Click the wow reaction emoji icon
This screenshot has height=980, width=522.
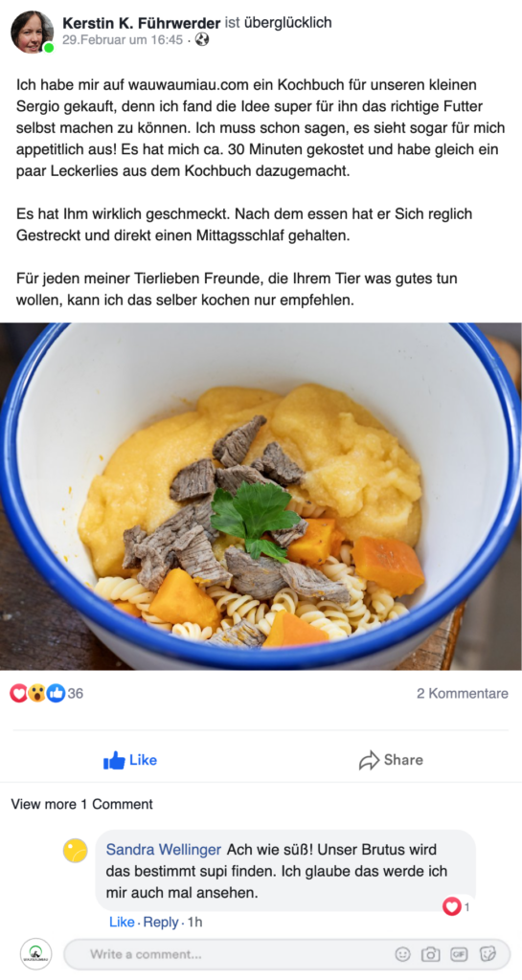pos(37,693)
